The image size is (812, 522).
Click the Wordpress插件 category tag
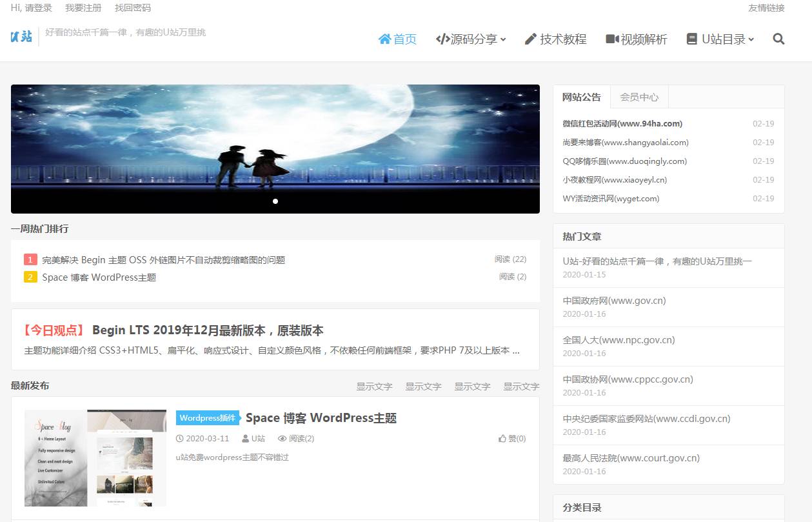pos(208,418)
